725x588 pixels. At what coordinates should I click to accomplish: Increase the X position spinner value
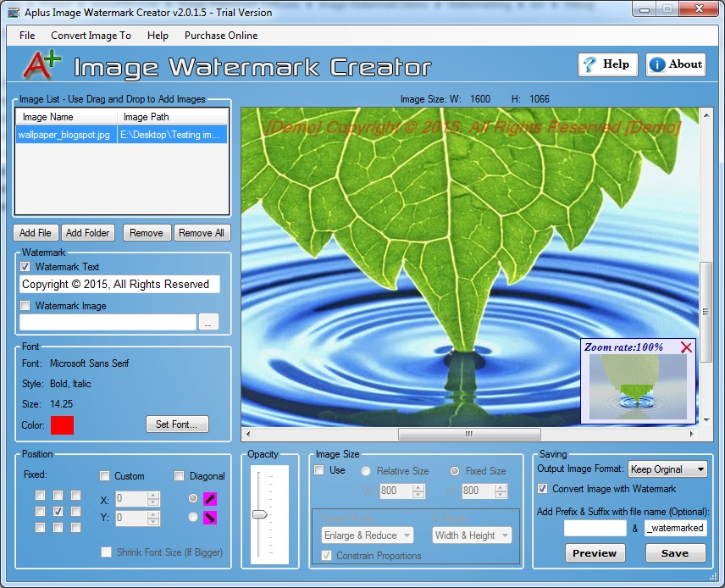153,496
